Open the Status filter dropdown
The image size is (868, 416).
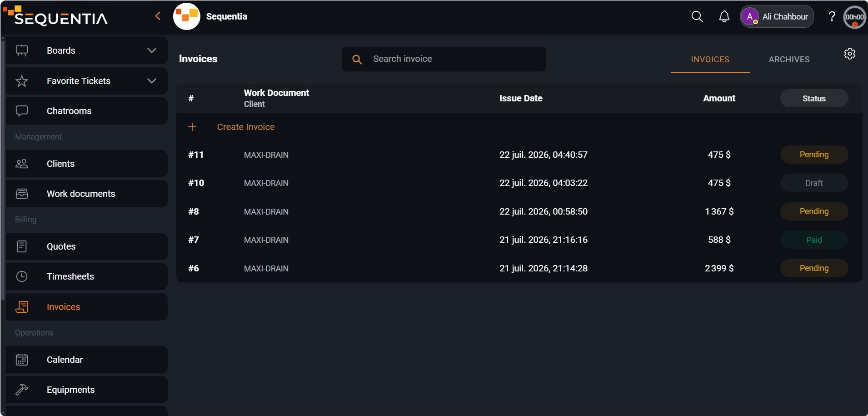click(x=814, y=98)
